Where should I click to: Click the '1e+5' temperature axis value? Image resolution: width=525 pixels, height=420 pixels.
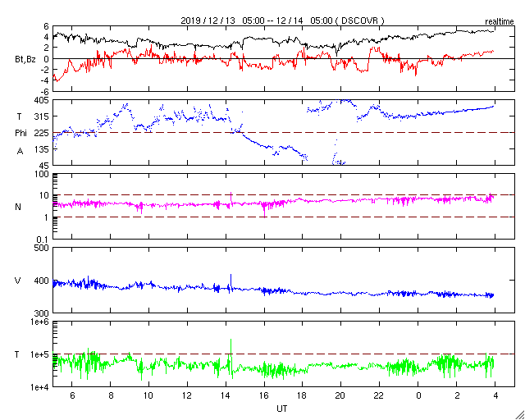tap(40, 354)
